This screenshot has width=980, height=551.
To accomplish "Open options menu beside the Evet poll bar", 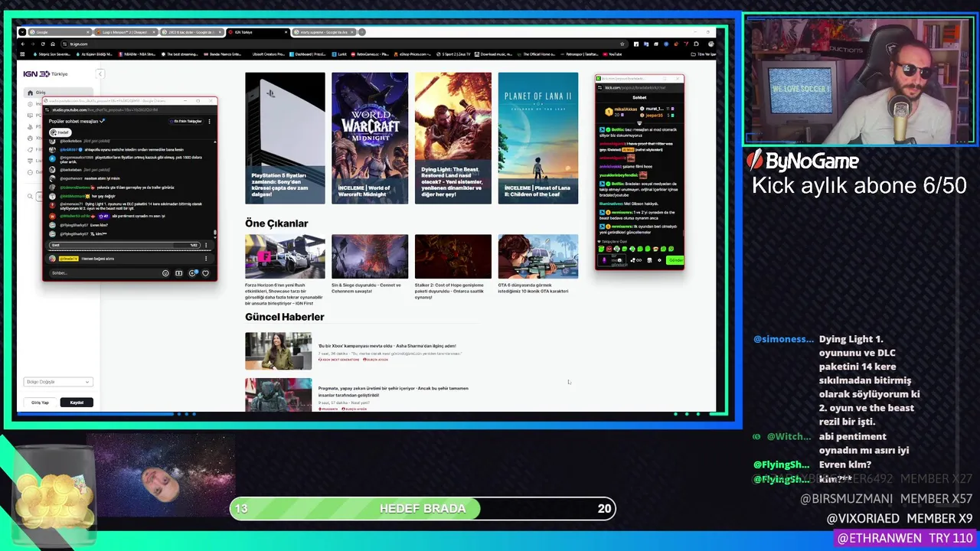I will 205,245.
